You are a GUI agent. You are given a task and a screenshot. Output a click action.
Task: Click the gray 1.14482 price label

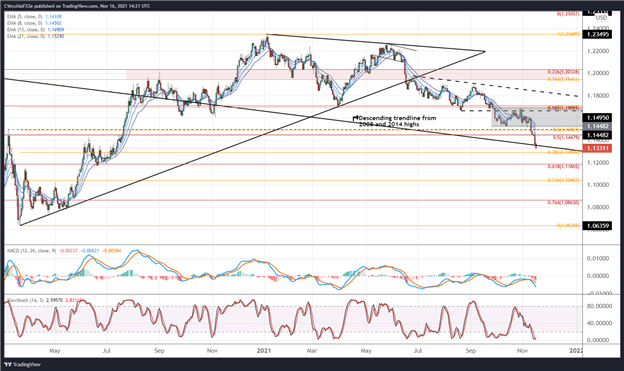pyautogui.click(x=597, y=126)
